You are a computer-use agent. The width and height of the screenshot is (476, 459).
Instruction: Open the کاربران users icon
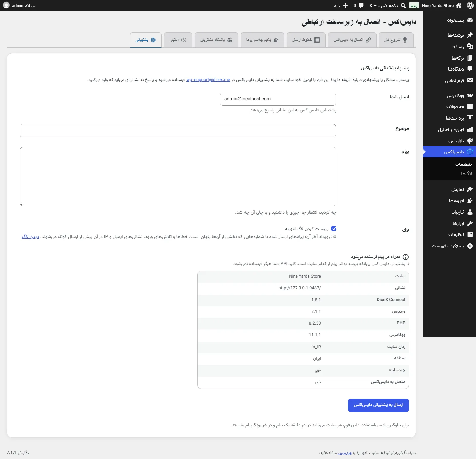470,212
